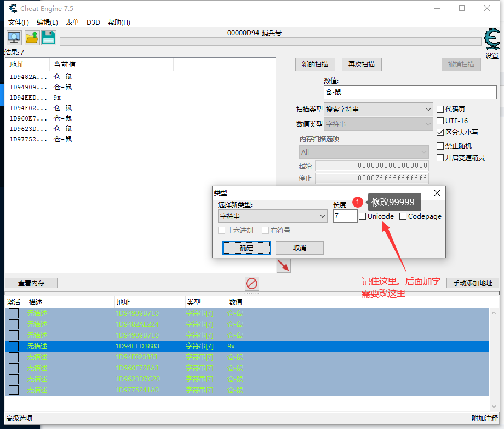
Task: Open the 选择新类型 combo box
Action: tap(272, 216)
